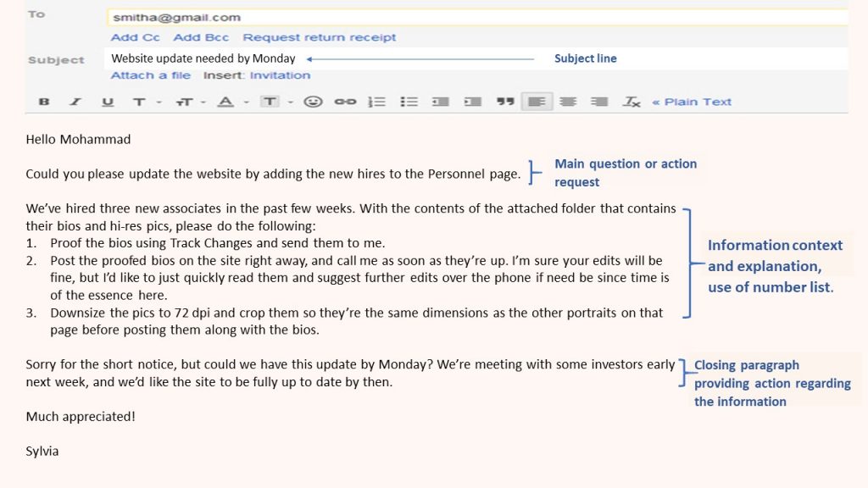868x488 pixels.
Task: Open the text background color picker
Action: coord(270,102)
